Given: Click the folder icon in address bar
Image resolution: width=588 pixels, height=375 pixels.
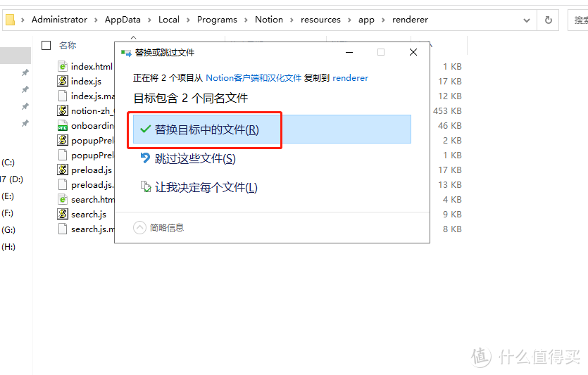Looking at the screenshot, I should click(x=10, y=20).
